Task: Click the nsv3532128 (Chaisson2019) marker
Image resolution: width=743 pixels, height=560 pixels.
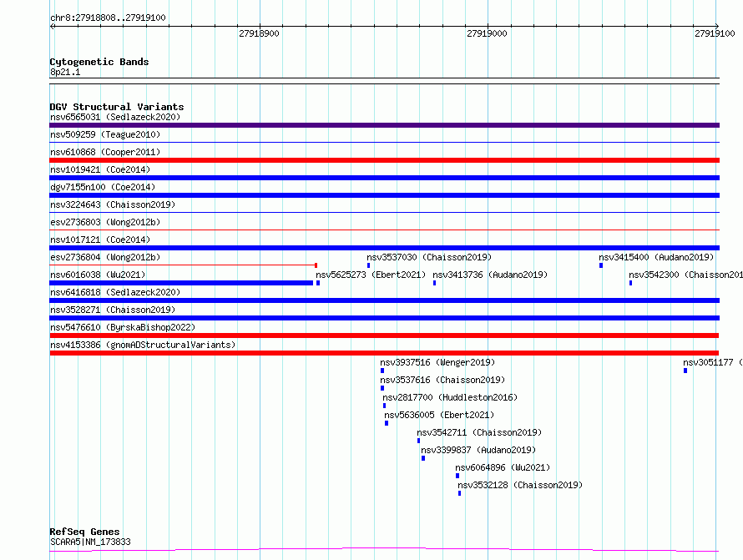Action: pyautogui.click(x=460, y=493)
